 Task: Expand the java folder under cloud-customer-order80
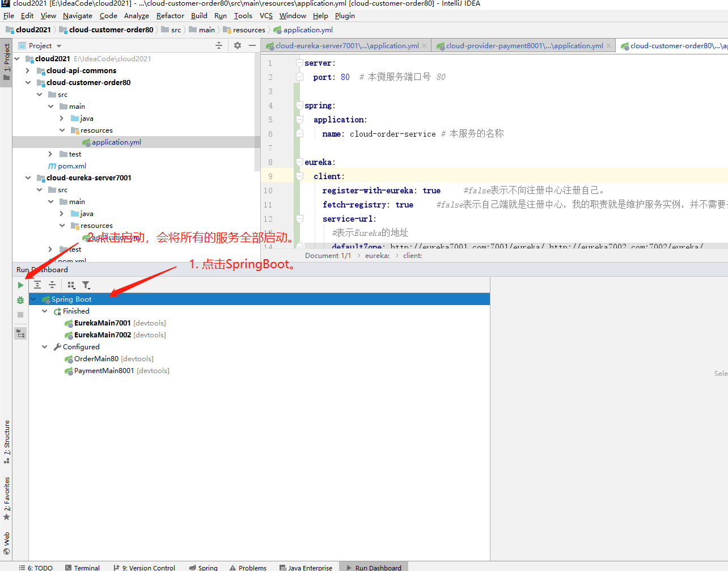(x=62, y=118)
